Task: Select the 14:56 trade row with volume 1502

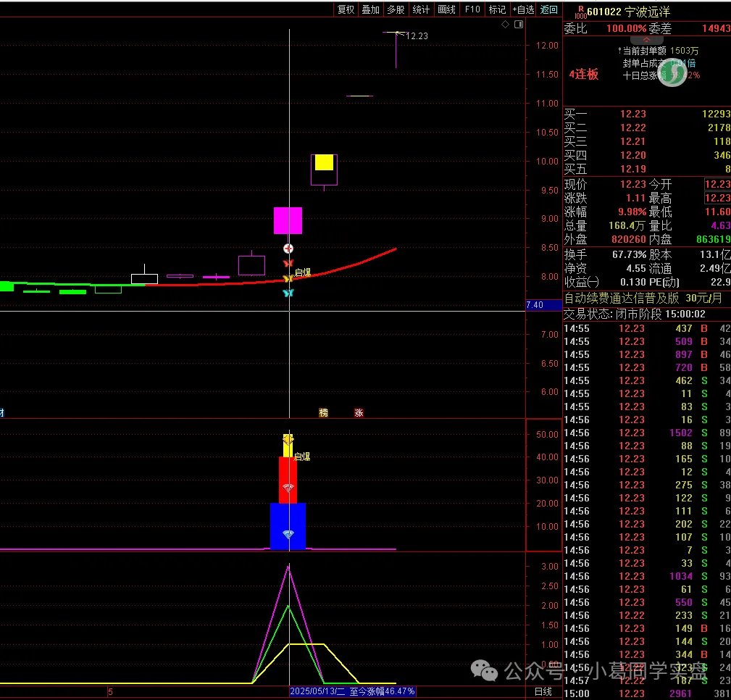Action: coord(647,433)
